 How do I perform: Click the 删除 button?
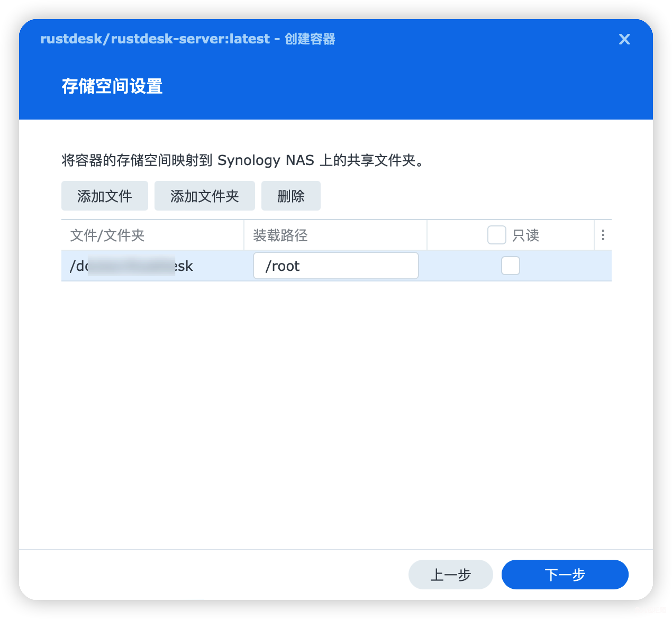coord(290,196)
